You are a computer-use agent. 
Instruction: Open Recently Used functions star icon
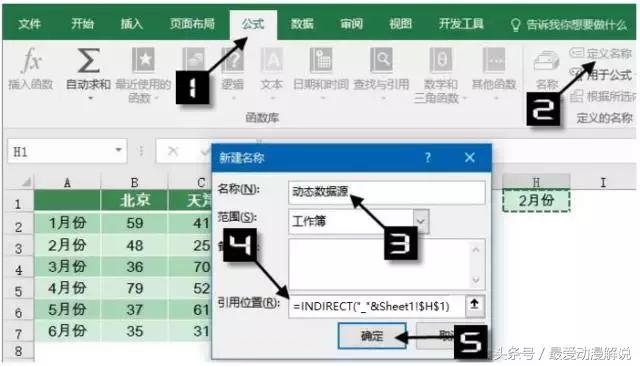pyautogui.click(x=143, y=60)
